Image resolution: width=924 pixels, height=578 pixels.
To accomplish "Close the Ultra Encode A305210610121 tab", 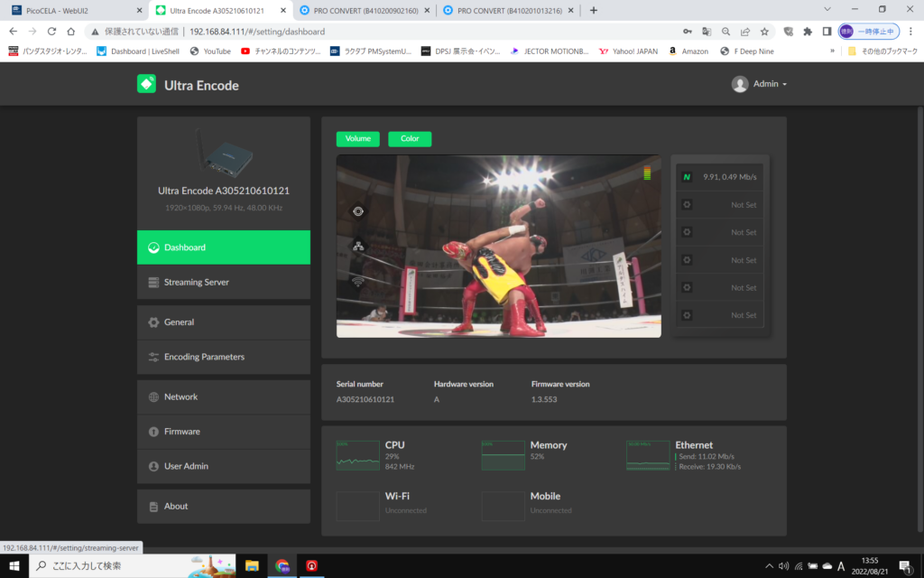I will click(x=282, y=11).
